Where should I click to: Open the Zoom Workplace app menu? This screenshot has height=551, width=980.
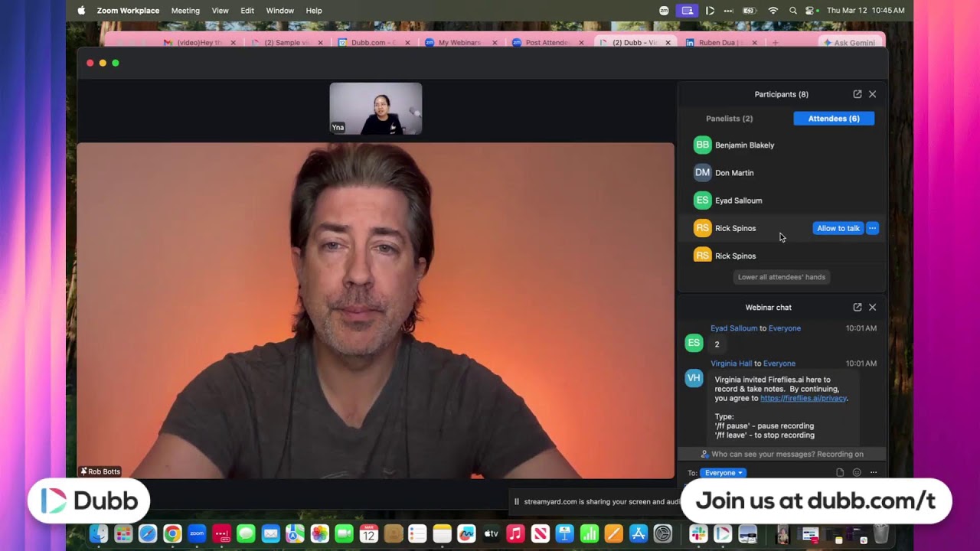128,11
